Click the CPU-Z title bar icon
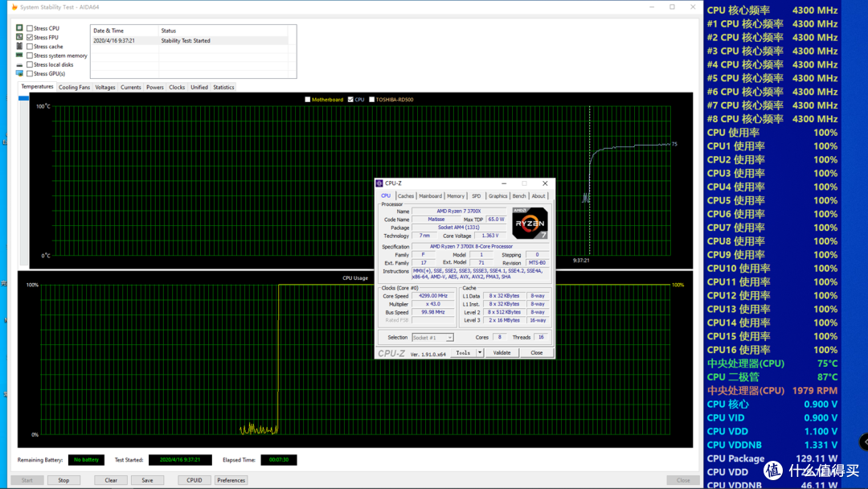This screenshot has width=868, height=489. 379,183
